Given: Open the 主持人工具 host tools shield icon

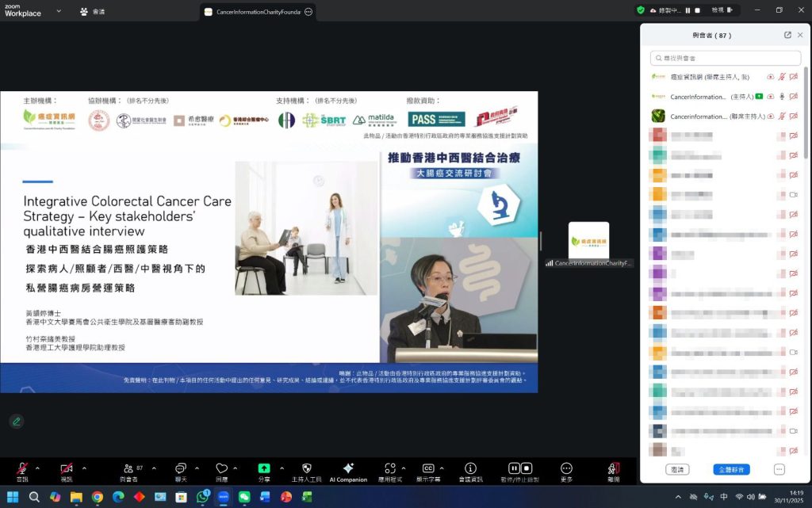Looking at the screenshot, I should (305, 469).
